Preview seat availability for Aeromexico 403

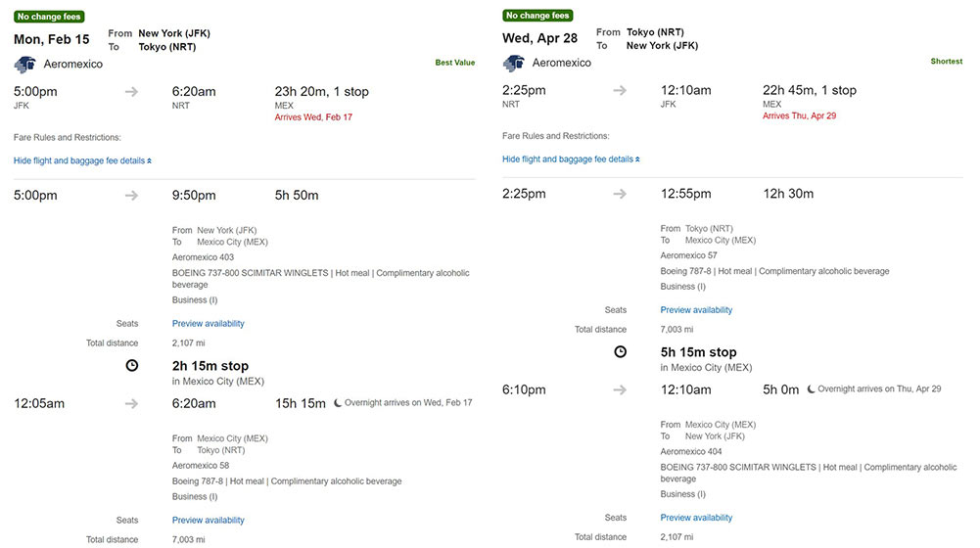[x=209, y=324]
